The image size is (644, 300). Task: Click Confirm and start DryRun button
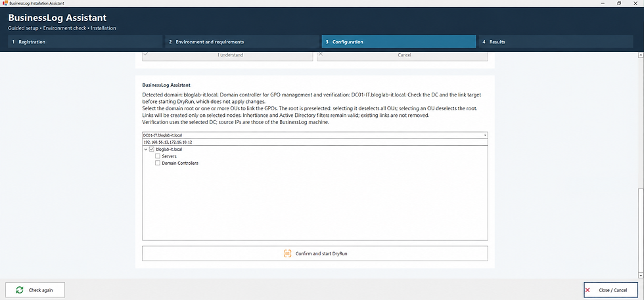315,253
